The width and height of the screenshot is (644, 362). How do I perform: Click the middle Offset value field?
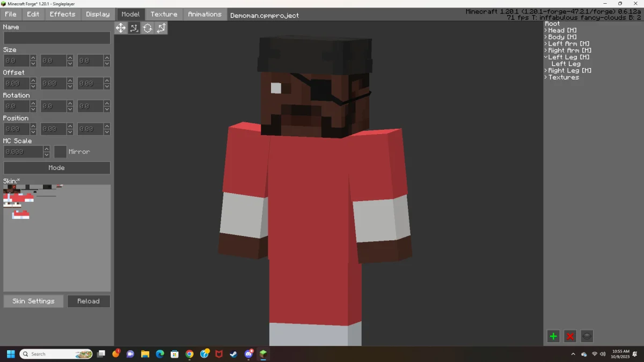[54, 84]
